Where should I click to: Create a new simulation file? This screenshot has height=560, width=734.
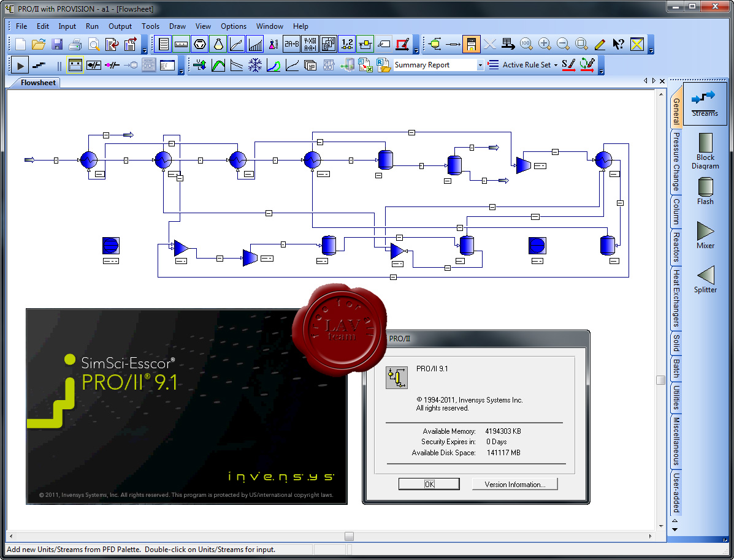click(20, 45)
